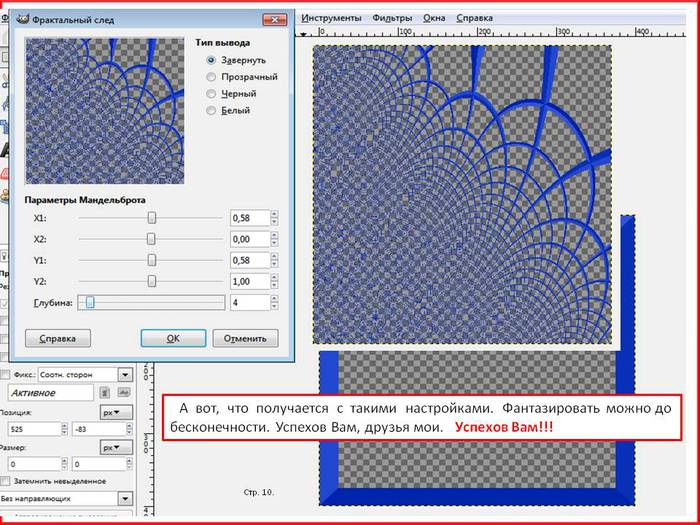Click the Параметры Мандельброта heading
This screenshot has height=525, width=700.
[85, 200]
